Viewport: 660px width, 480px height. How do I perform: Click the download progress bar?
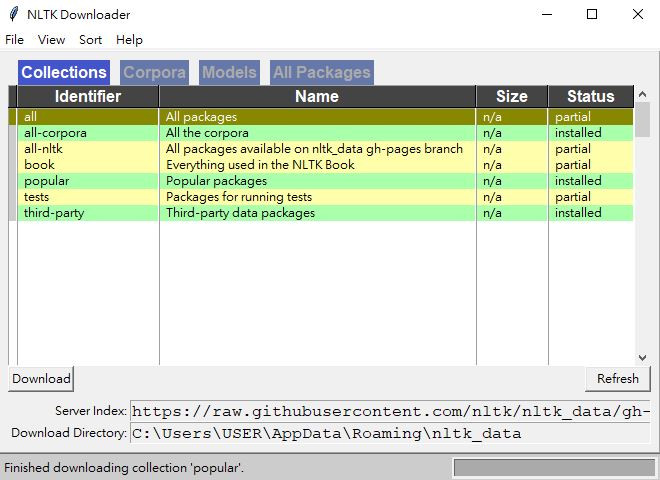tap(554, 467)
